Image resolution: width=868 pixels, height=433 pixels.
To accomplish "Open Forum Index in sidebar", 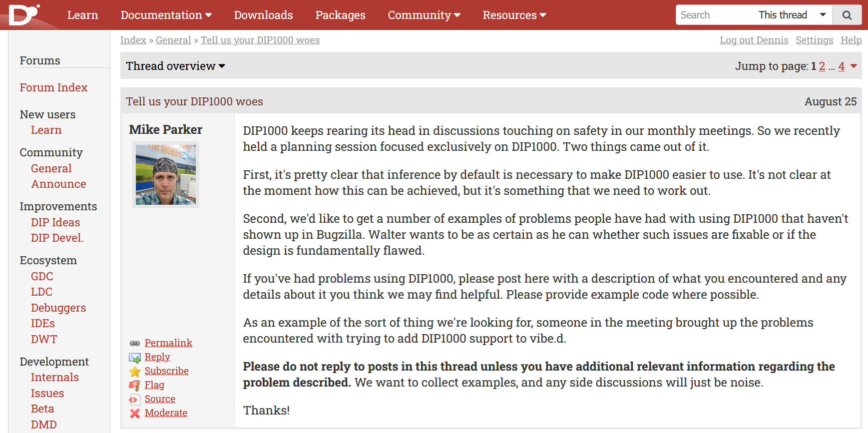I will [53, 87].
